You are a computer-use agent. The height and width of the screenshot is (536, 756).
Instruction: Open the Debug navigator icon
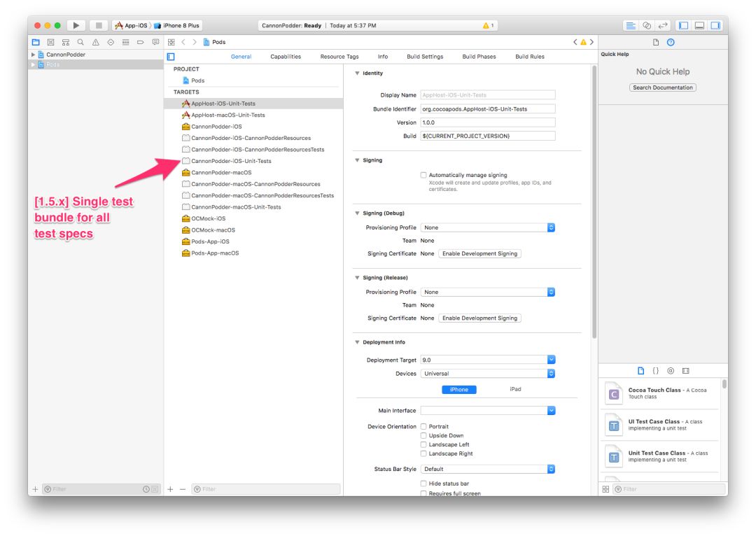(125, 43)
